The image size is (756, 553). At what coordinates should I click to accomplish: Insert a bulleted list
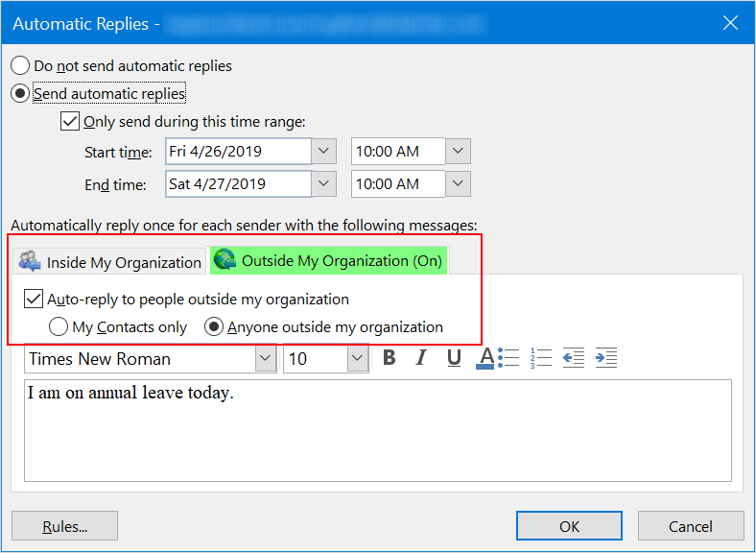tap(511, 358)
